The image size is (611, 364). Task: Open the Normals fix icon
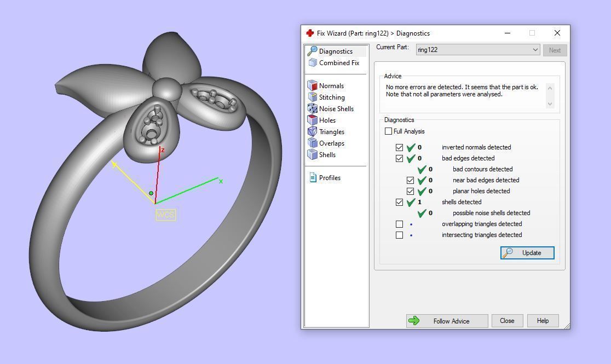click(x=313, y=86)
